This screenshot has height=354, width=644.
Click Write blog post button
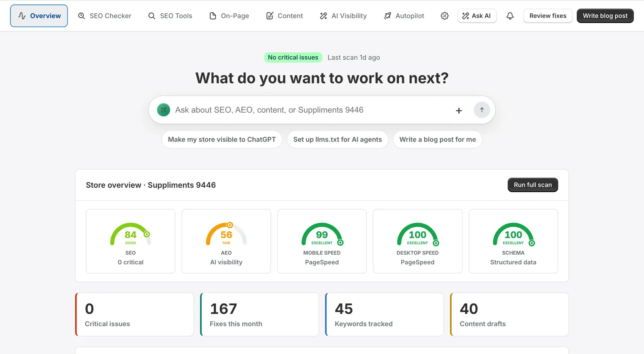tap(605, 16)
